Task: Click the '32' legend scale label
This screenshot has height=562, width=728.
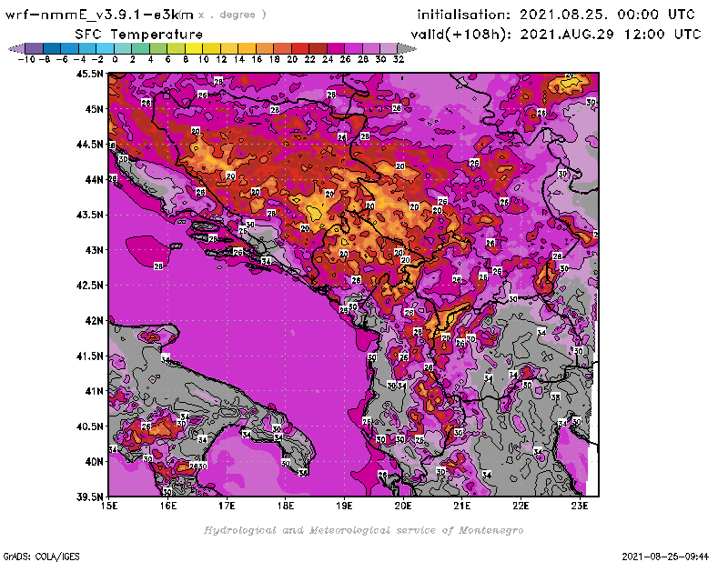Action: click(399, 59)
